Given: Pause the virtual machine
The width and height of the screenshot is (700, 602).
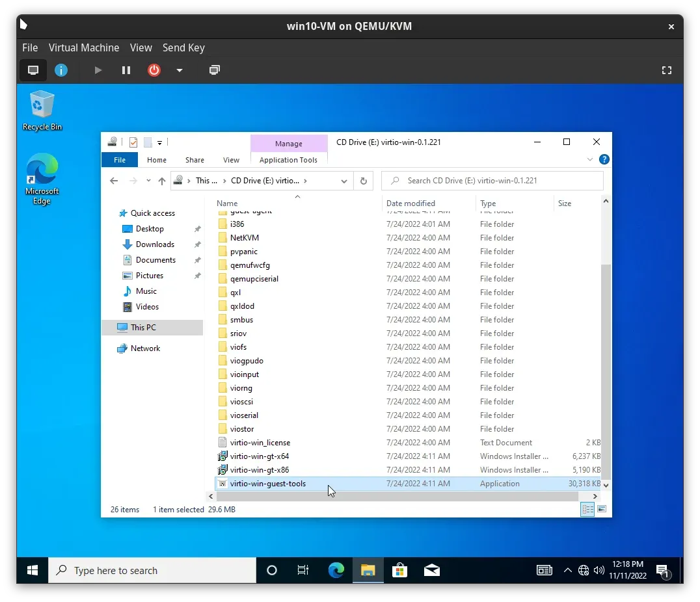Looking at the screenshot, I should (126, 70).
